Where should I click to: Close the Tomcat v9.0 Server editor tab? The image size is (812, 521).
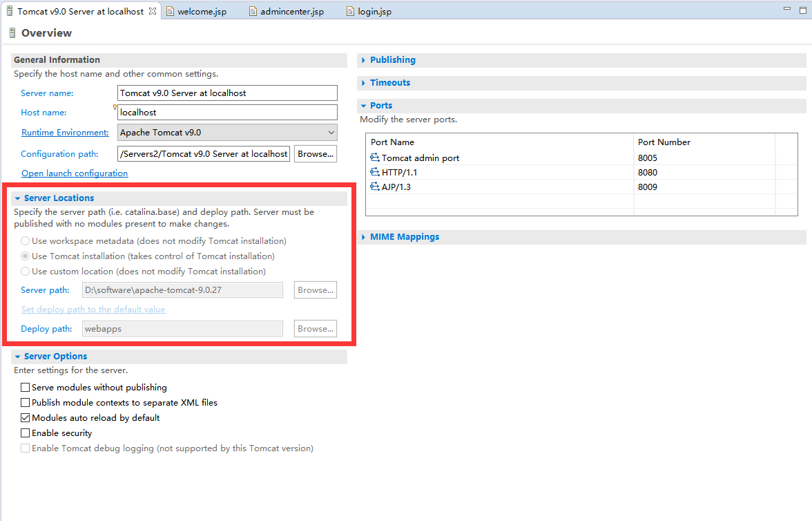point(152,11)
